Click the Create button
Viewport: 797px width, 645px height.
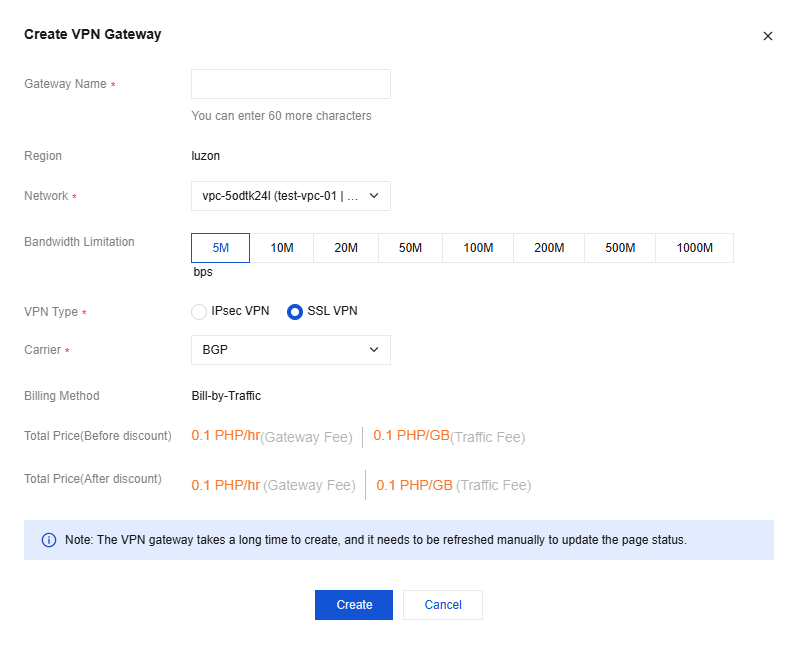[354, 605]
